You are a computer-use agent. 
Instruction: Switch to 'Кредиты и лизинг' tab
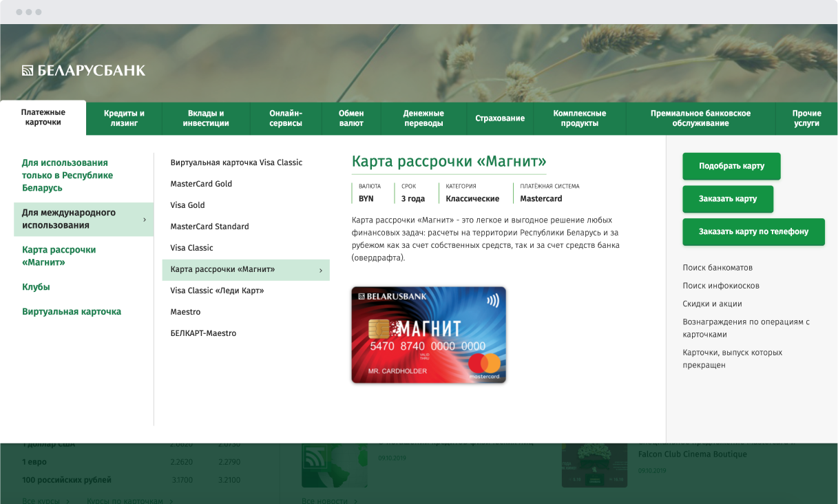[x=123, y=118]
